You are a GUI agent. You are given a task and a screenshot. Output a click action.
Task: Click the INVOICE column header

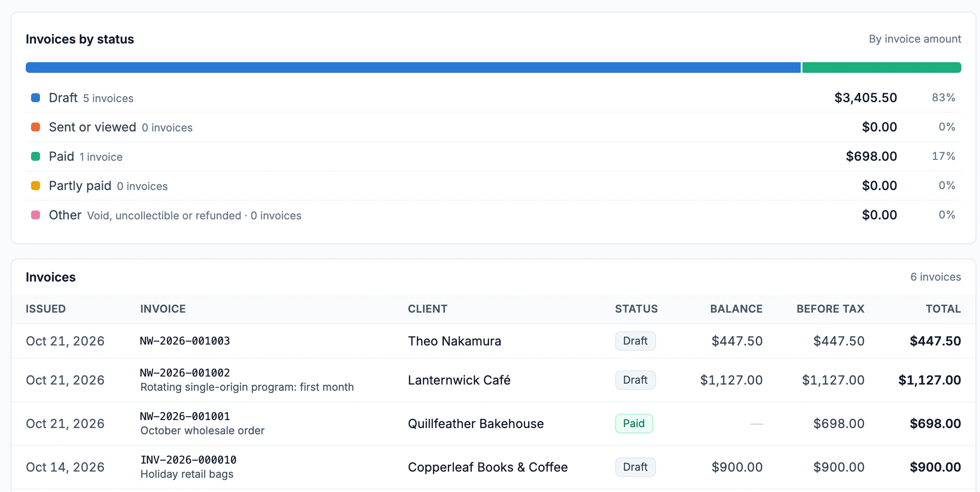tap(163, 309)
